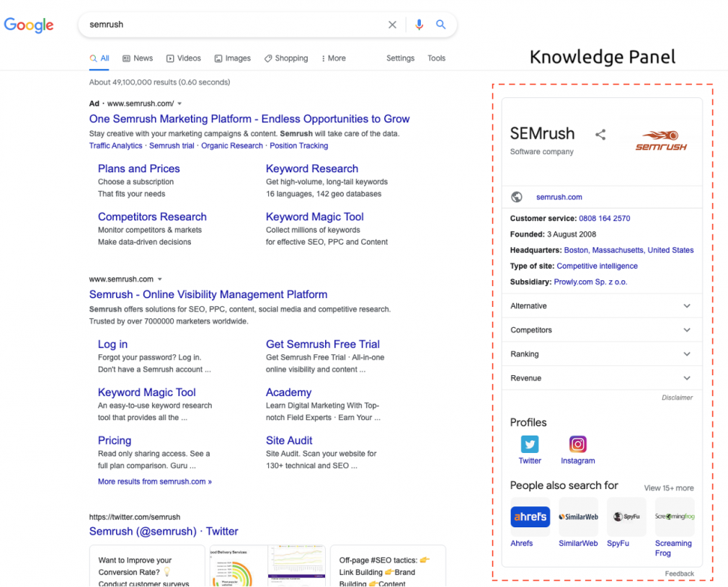This screenshot has height=587, width=728.
Task: Open SpyFu logo thumbnail
Action: click(627, 516)
